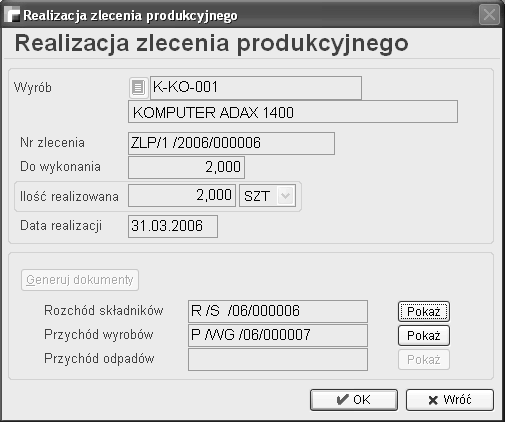The image size is (505, 422).
Task: Click the KOMPUTER ADAX 1400 name field
Action: 293,112
